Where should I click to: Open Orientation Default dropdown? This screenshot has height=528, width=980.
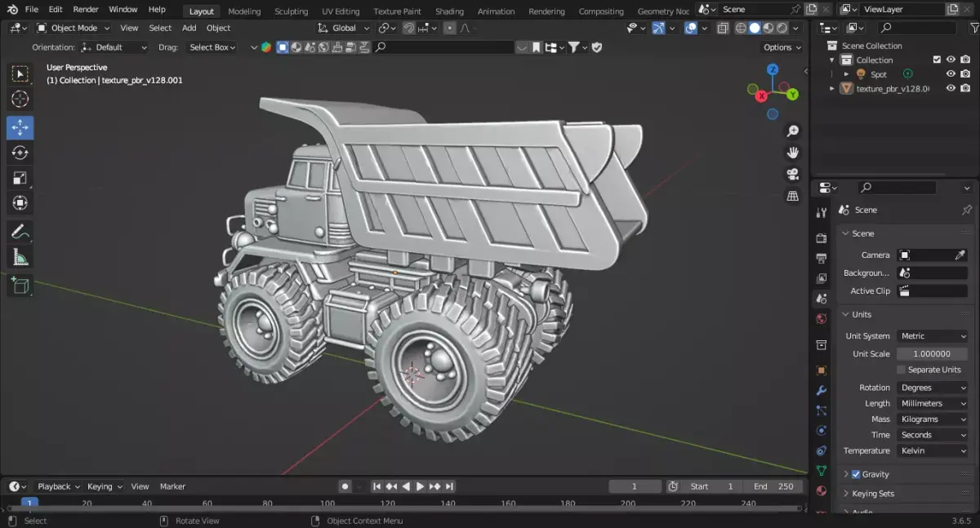pyautogui.click(x=115, y=47)
